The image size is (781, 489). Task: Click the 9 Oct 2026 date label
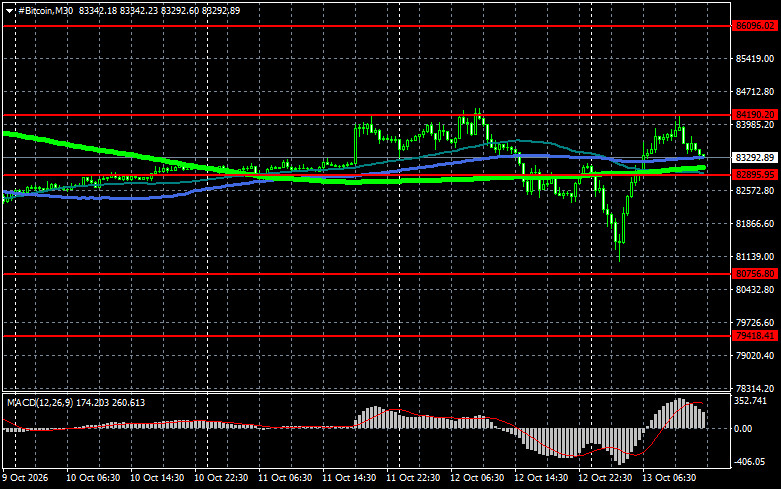[25, 478]
